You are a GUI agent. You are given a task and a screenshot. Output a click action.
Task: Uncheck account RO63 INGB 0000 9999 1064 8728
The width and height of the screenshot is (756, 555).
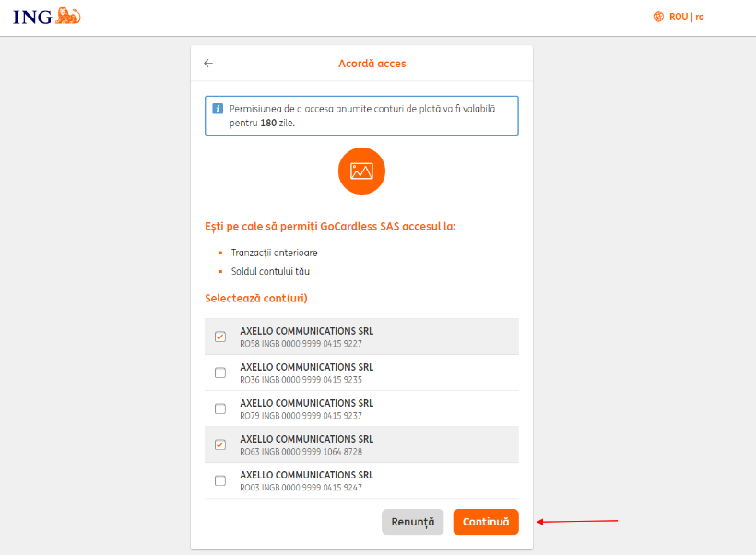coord(220,444)
